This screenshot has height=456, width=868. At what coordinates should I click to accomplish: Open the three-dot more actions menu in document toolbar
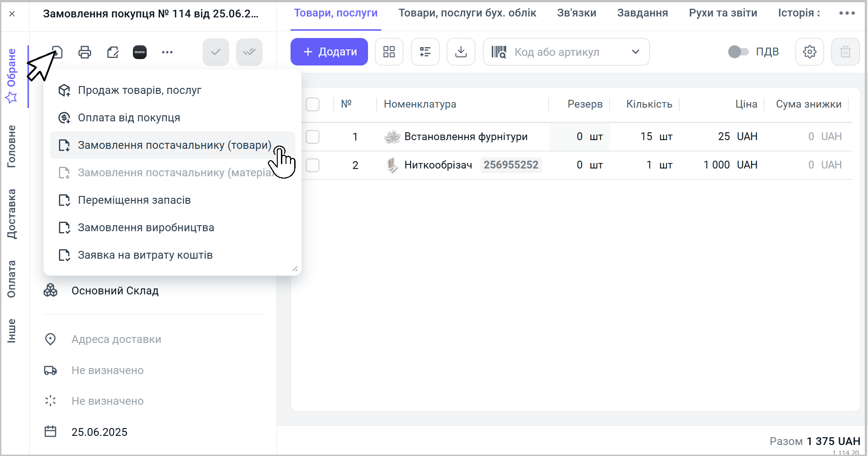click(167, 52)
